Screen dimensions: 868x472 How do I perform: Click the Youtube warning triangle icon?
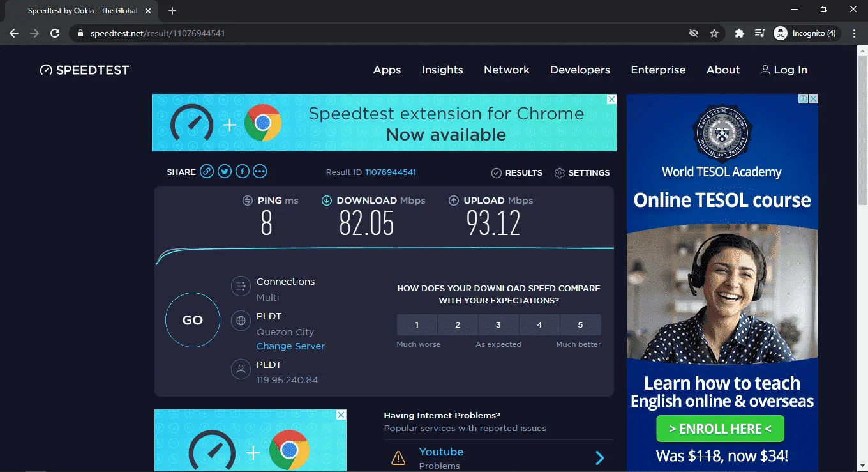point(398,457)
